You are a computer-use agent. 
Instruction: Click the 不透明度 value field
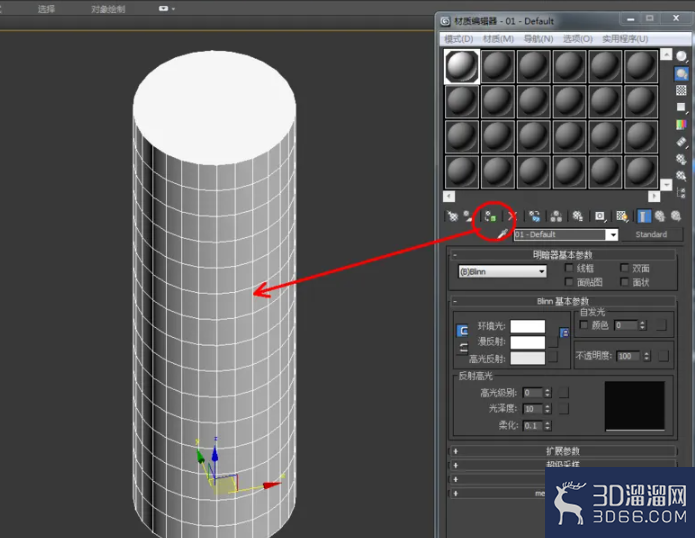[x=628, y=356]
